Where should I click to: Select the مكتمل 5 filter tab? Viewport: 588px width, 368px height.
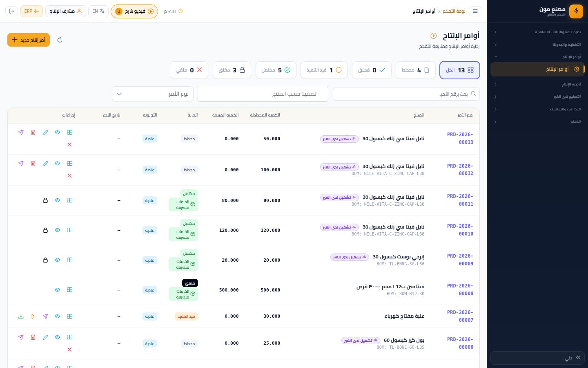[276, 70]
